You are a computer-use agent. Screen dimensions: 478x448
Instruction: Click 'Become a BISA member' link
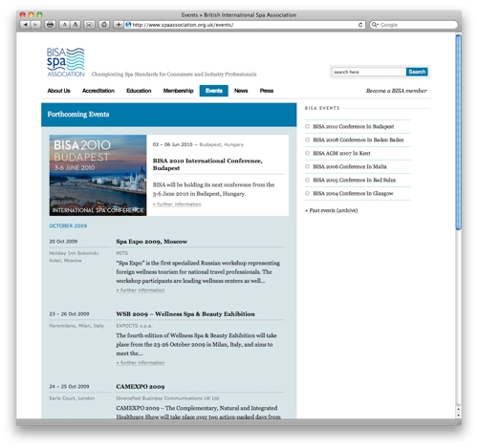pos(396,91)
